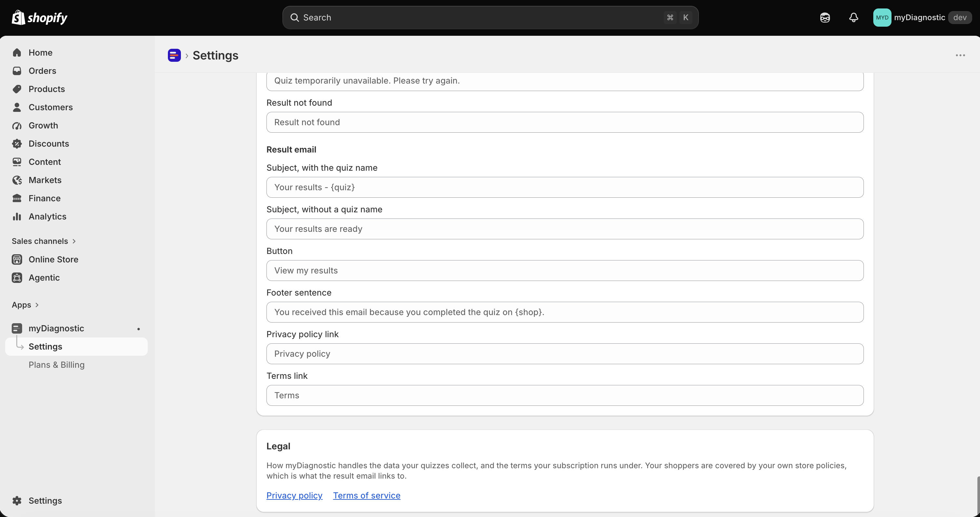The width and height of the screenshot is (980, 517).
Task: Click the page scrollbar thumb
Action: point(978,496)
